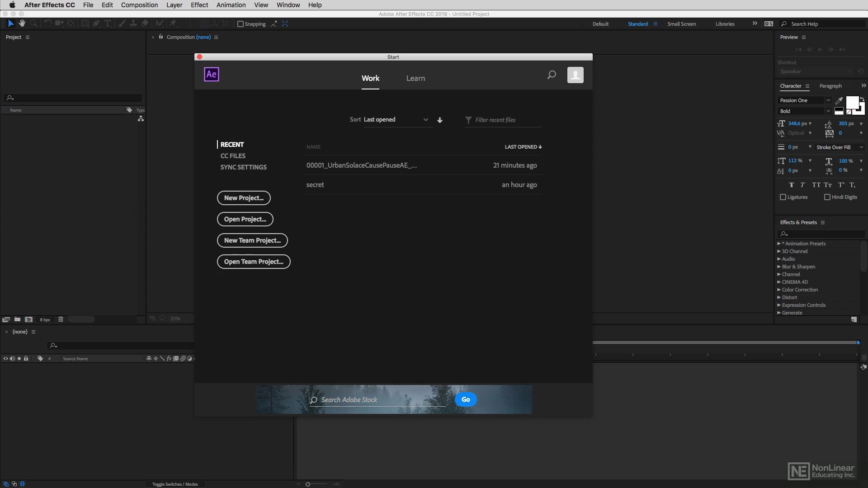Open the recent file named secret
The height and width of the screenshot is (488, 868).
(315, 185)
